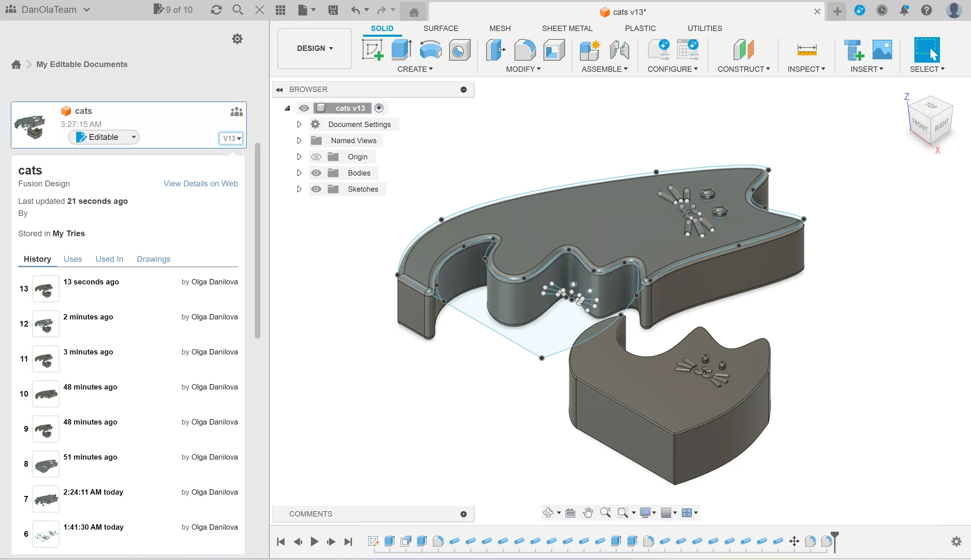Open View Details on Web link
The width and height of the screenshot is (971, 560).
pyautogui.click(x=201, y=183)
